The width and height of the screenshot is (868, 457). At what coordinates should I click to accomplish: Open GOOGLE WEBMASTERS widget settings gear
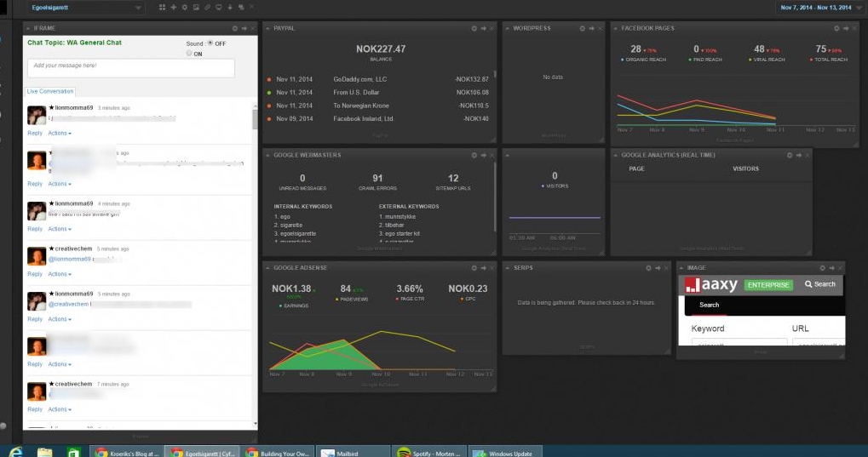coord(474,156)
